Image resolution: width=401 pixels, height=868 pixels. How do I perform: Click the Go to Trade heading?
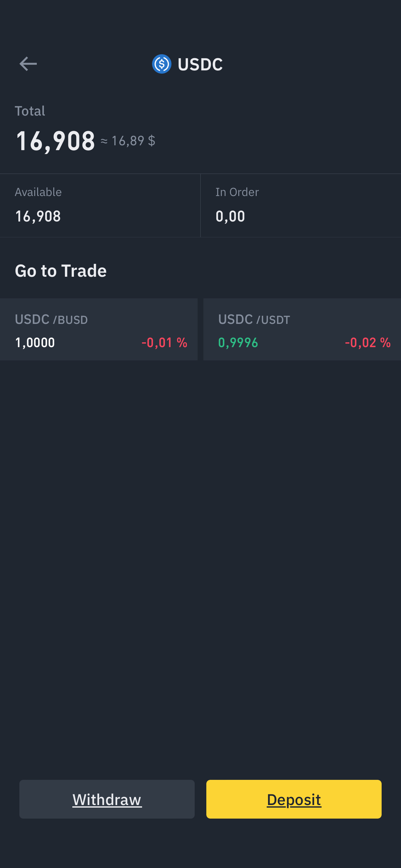point(61,271)
